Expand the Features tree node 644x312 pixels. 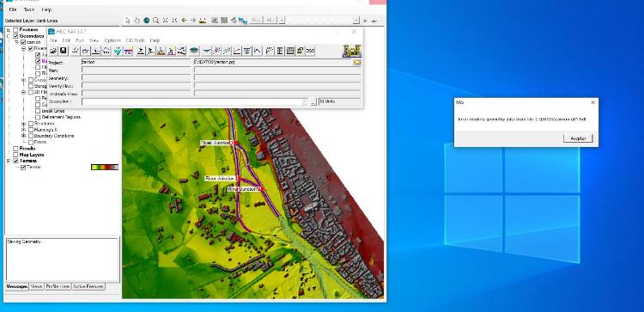(9, 29)
